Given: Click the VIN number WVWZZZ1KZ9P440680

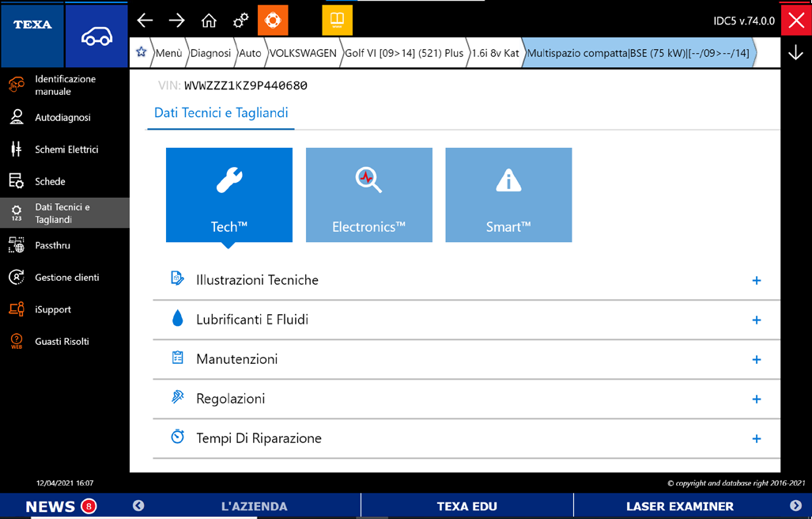Looking at the screenshot, I should point(245,85).
